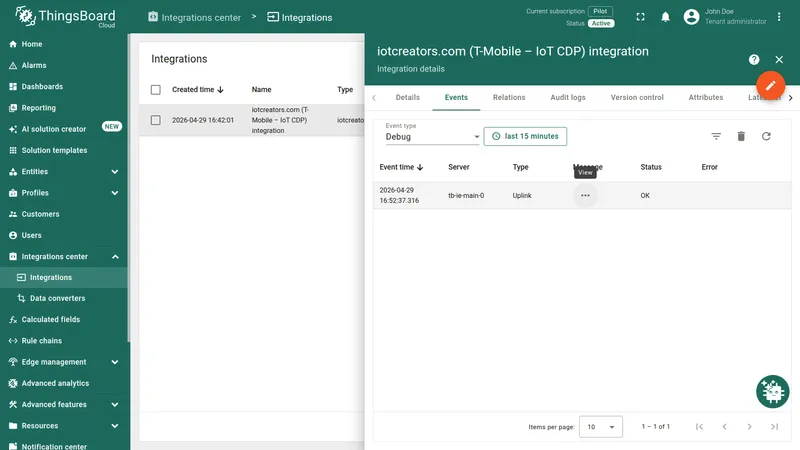The width and height of the screenshot is (800, 450).
Task: Expand the Entities menu
Action: pos(115,172)
